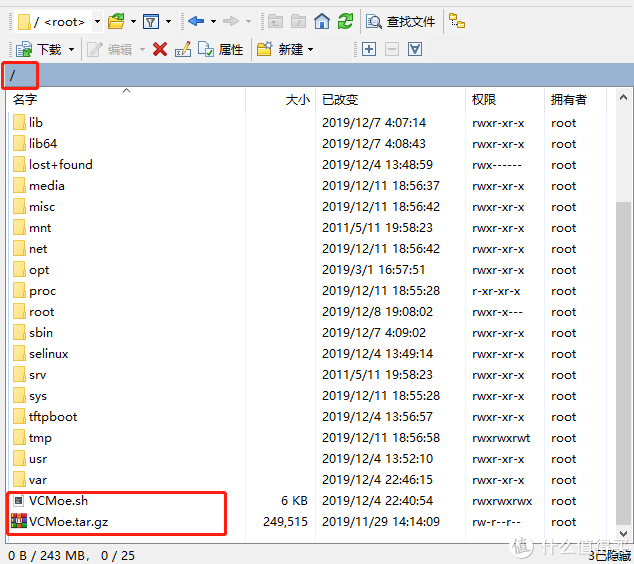Open the forward history dropdown arrow

248,21
